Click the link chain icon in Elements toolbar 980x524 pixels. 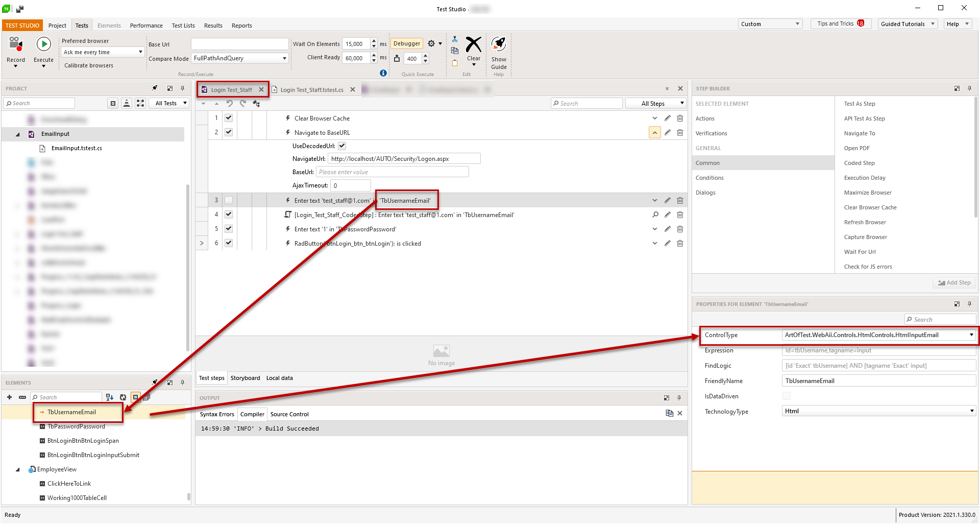(22, 397)
